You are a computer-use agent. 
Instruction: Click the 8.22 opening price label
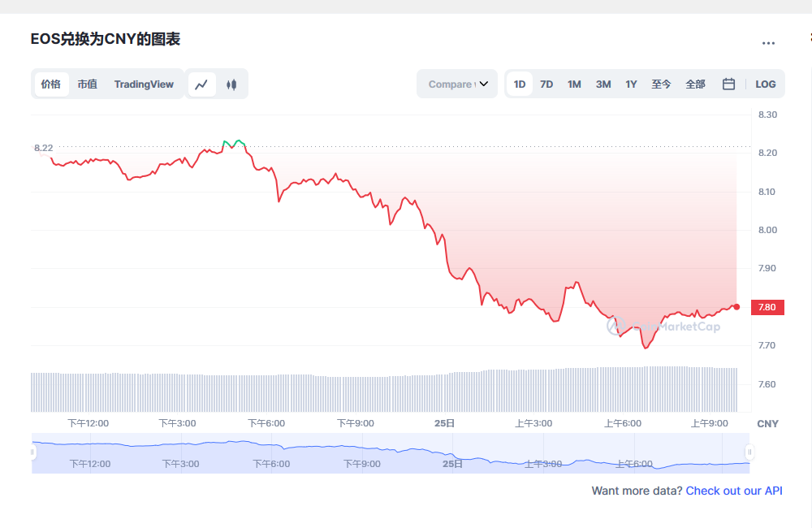pos(44,148)
